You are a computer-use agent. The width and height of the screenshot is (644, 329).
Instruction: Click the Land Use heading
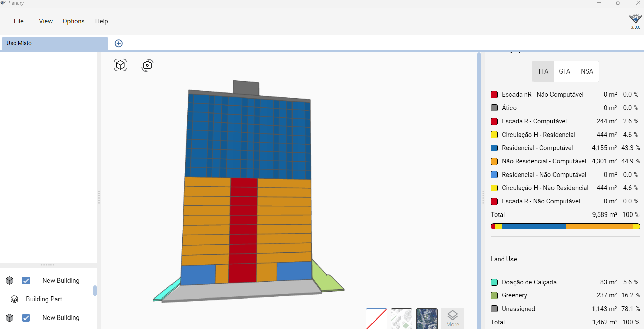point(504,259)
